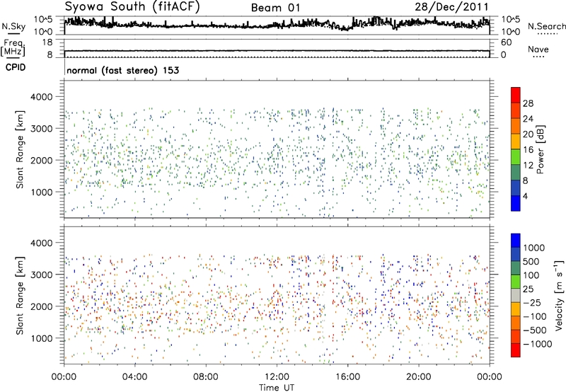The image size is (566, 392).
Task: Select the 'Beam 01' label
Action: [x=276, y=8]
